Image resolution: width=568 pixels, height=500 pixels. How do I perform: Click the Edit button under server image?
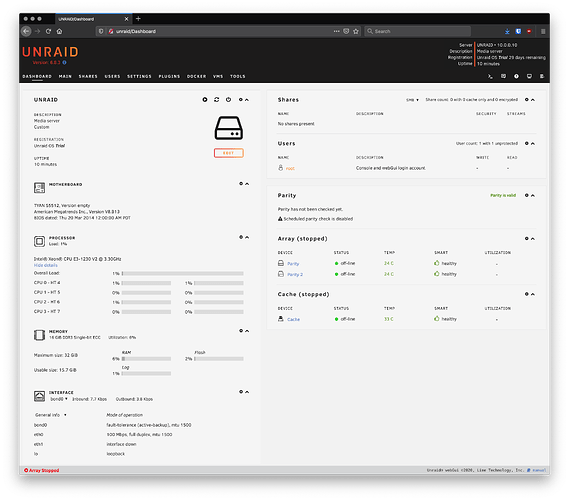(x=229, y=153)
